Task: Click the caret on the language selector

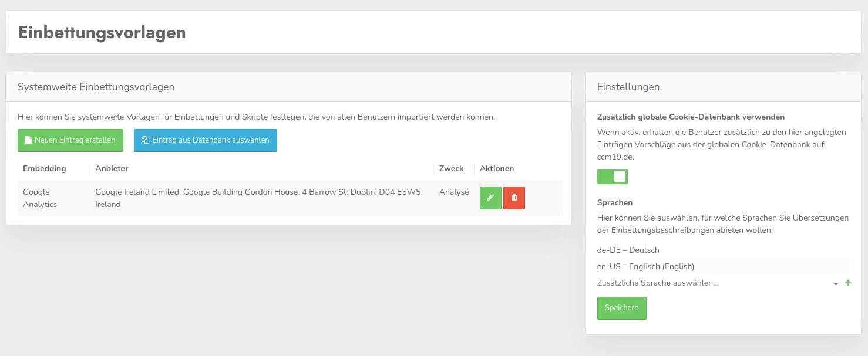Action: (x=836, y=283)
